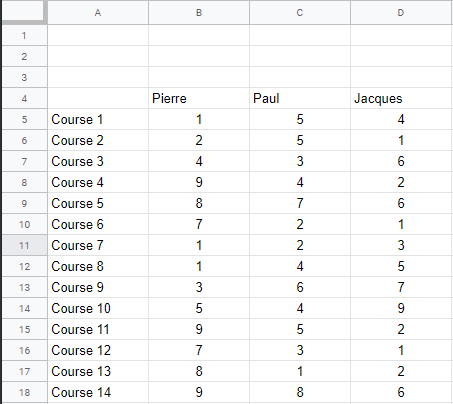Select the Course 1 label cell

pos(98,119)
